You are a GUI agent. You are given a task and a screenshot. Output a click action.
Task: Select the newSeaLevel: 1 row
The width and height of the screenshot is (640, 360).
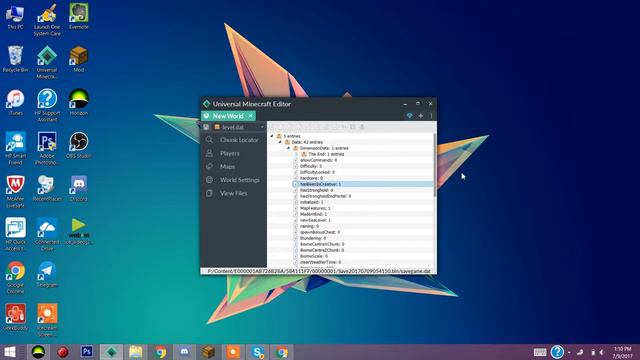[315, 220]
